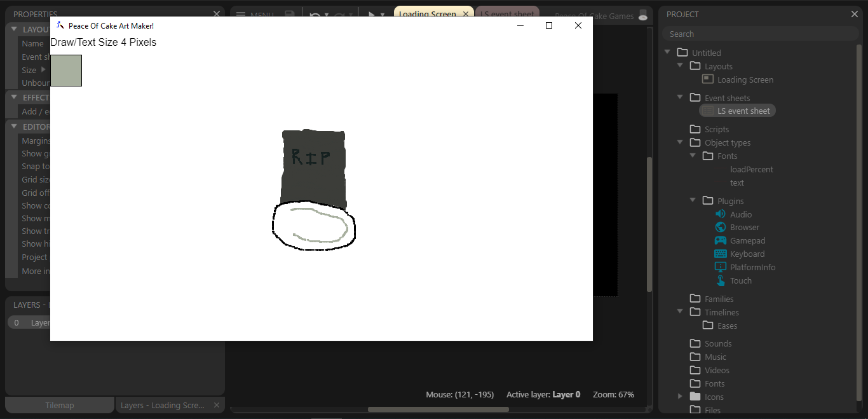Viewport: 868px width, 419px height.
Task: Click the Scripts folder icon
Action: (695, 129)
